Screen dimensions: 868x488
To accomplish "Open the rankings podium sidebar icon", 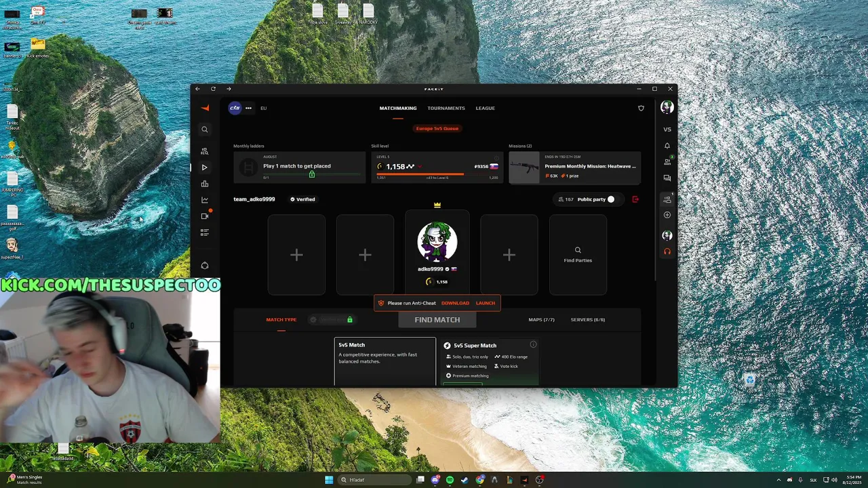I will (x=205, y=184).
